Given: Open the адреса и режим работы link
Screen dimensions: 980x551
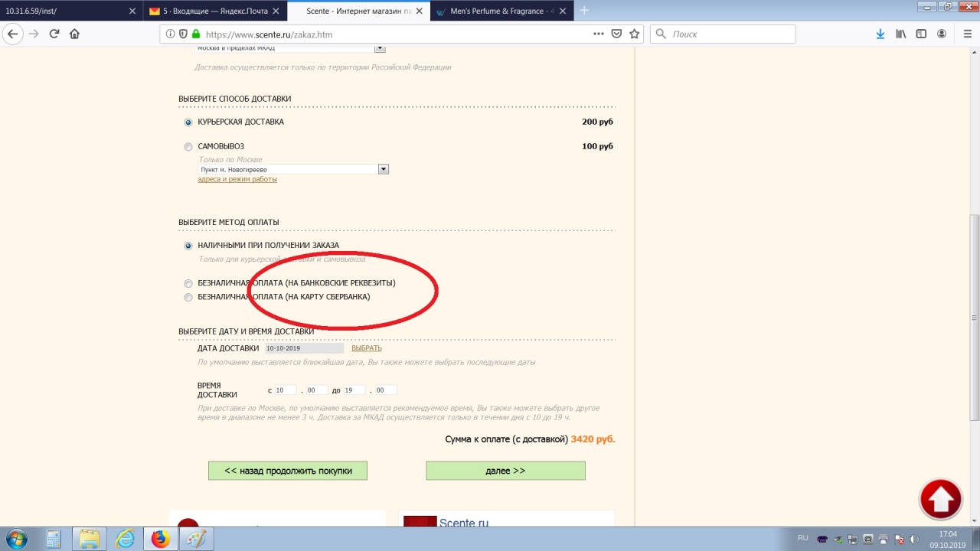Looking at the screenshot, I should [x=237, y=179].
